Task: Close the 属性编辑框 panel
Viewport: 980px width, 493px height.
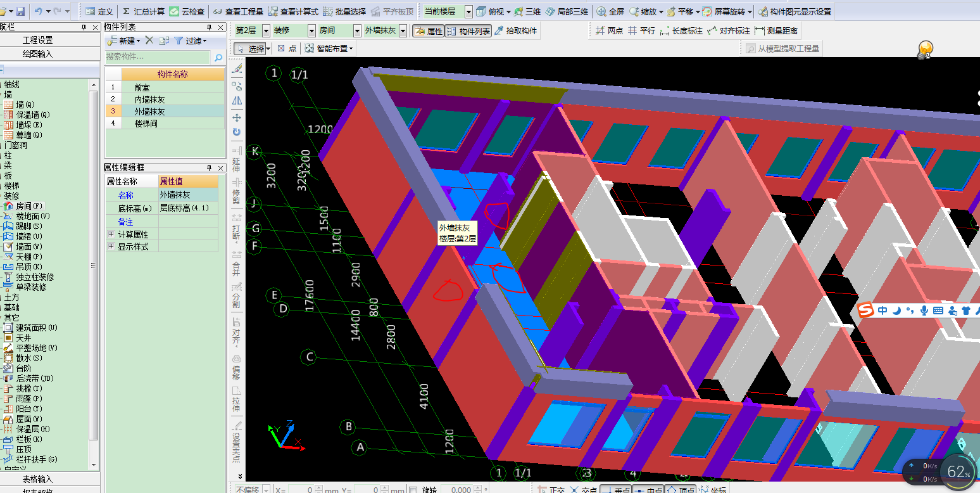Action: [x=220, y=168]
